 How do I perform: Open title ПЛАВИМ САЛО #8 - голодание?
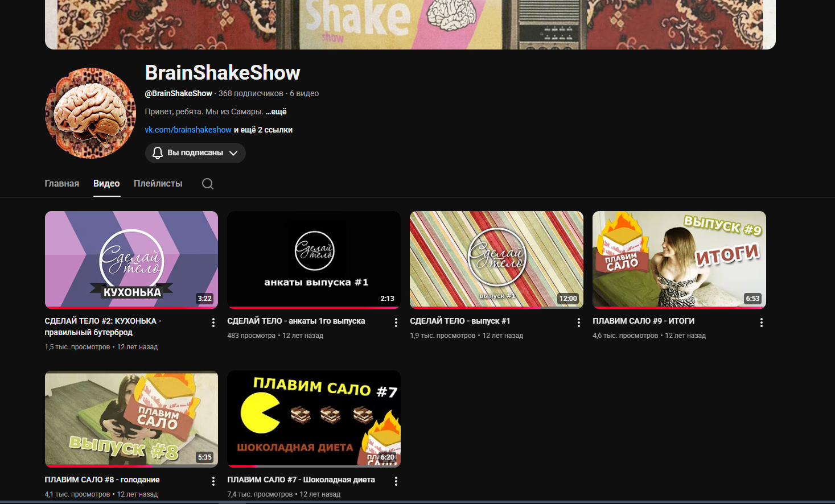[x=102, y=480]
